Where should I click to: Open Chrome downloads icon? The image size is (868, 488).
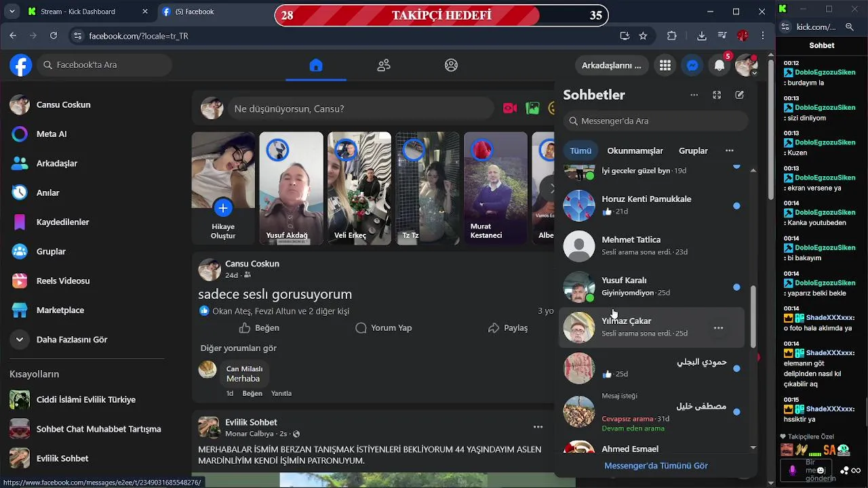[x=701, y=35]
